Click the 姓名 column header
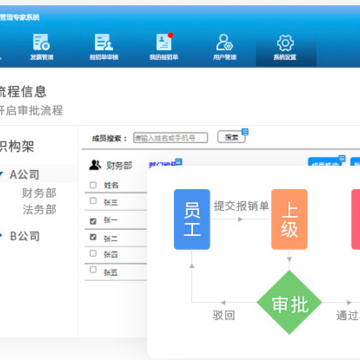Viewport: 360px width, 360px height. pyautogui.click(x=111, y=185)
